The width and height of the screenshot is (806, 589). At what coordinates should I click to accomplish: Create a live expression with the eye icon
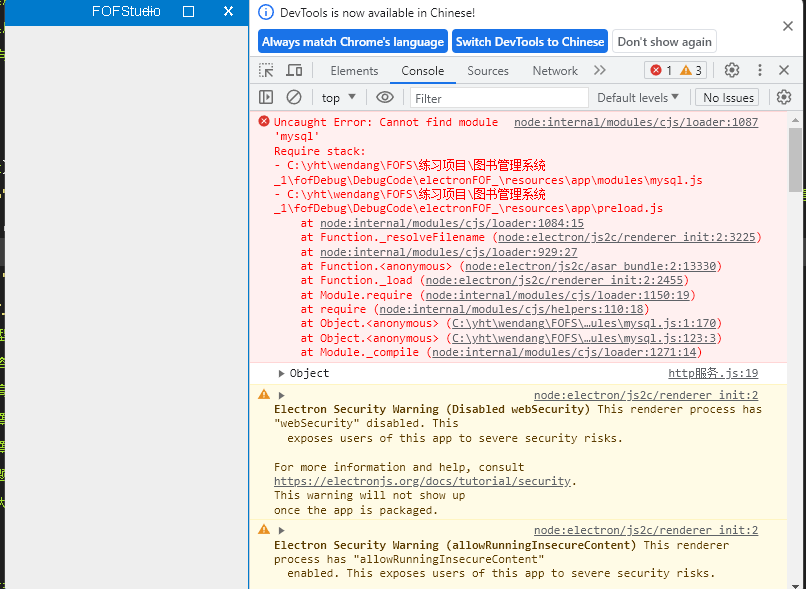384,97
